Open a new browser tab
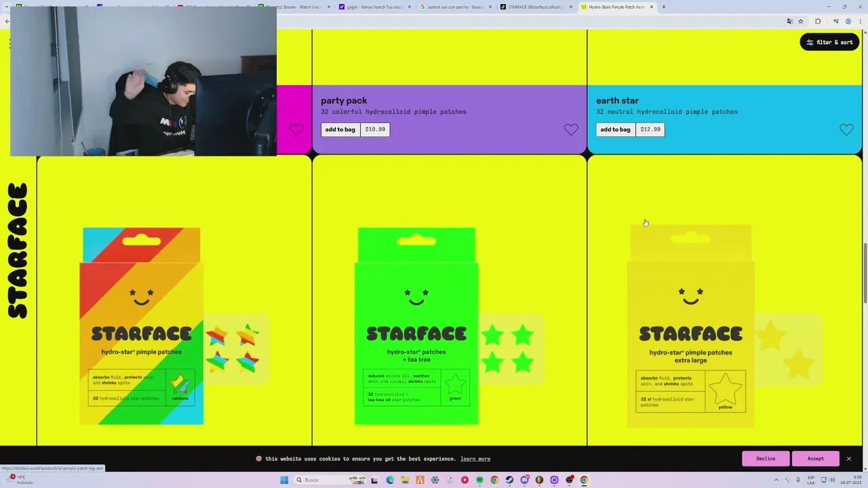This screenshot has height=488, width=868. (x=663, y=7)
